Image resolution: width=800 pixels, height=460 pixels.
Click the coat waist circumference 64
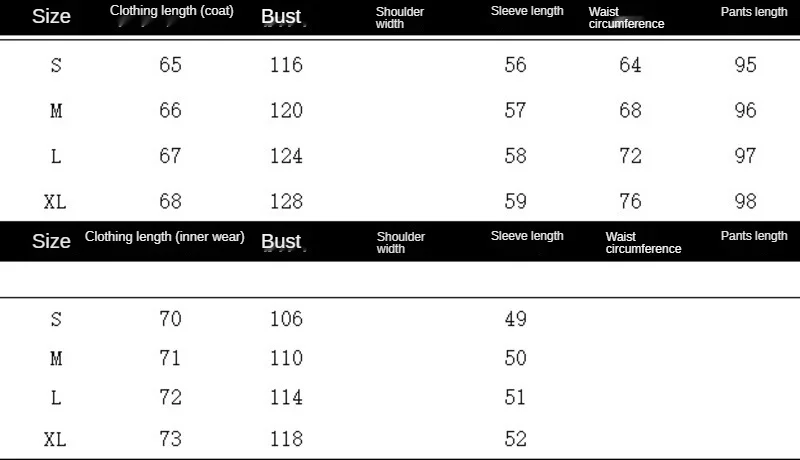[x=630, y=65]
